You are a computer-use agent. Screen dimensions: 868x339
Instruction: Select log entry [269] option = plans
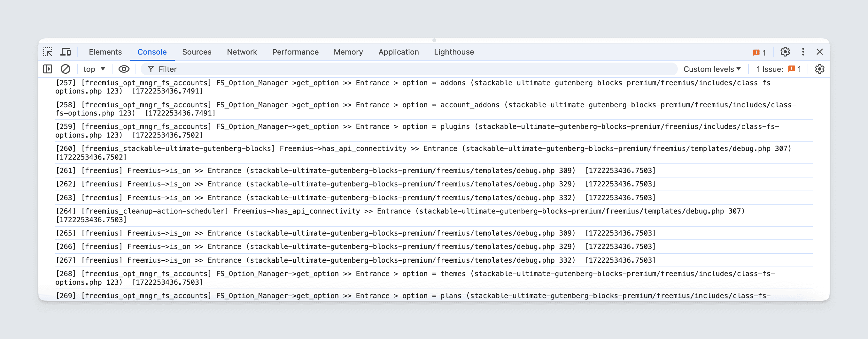(x=434, y=295)
